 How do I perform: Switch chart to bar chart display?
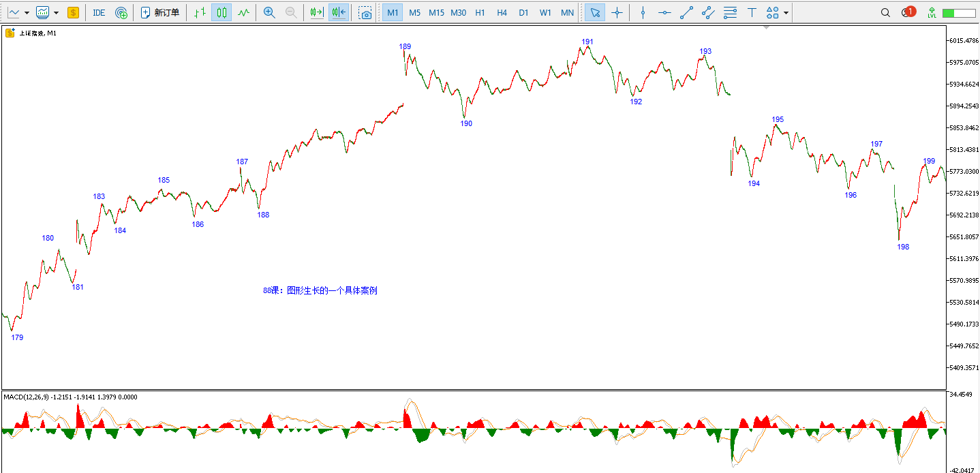pos(199,12)
